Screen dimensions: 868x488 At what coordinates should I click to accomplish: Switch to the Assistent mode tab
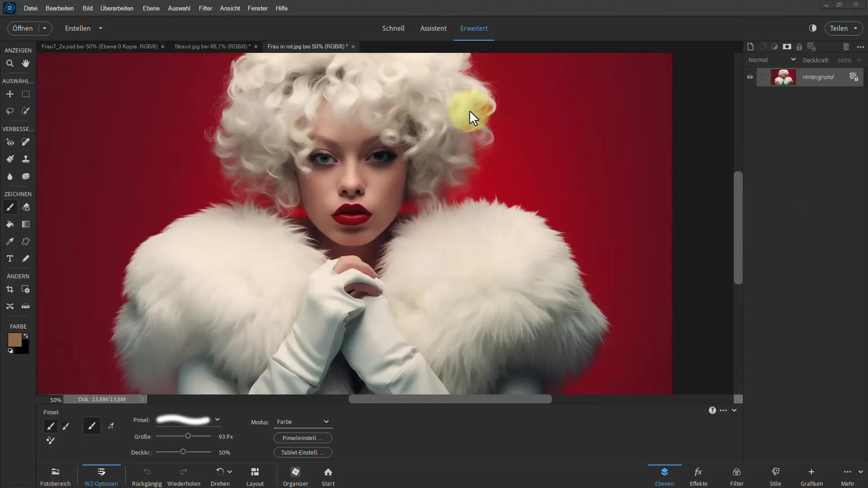tap(434, 28)
